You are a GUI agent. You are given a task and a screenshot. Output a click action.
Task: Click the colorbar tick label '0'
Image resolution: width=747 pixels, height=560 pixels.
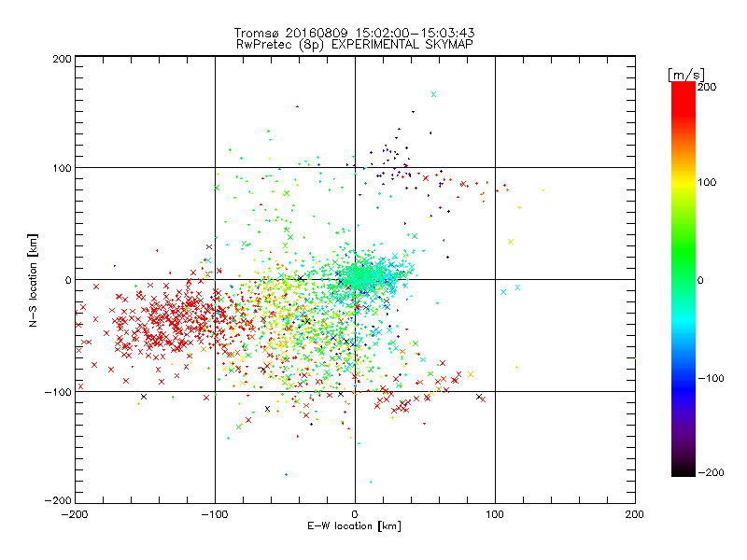700,280
